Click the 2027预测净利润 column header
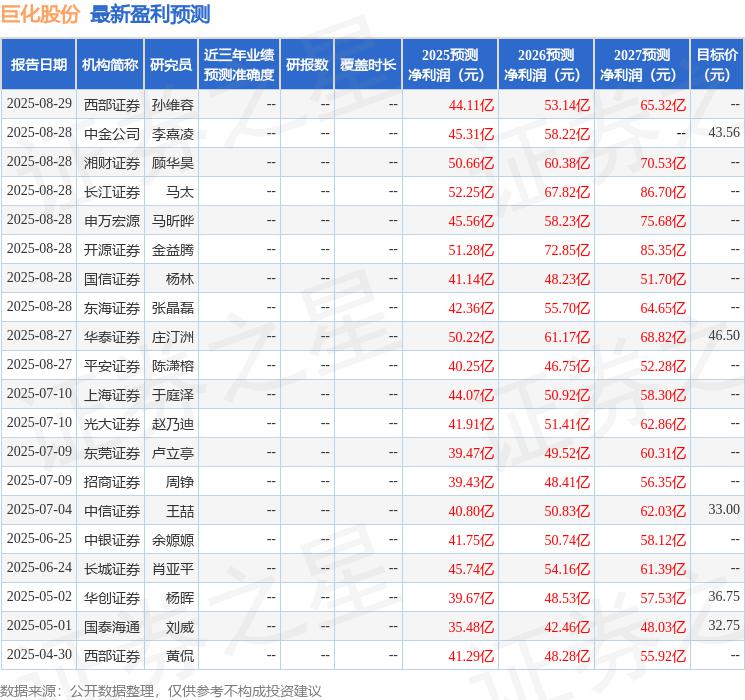 642,65
